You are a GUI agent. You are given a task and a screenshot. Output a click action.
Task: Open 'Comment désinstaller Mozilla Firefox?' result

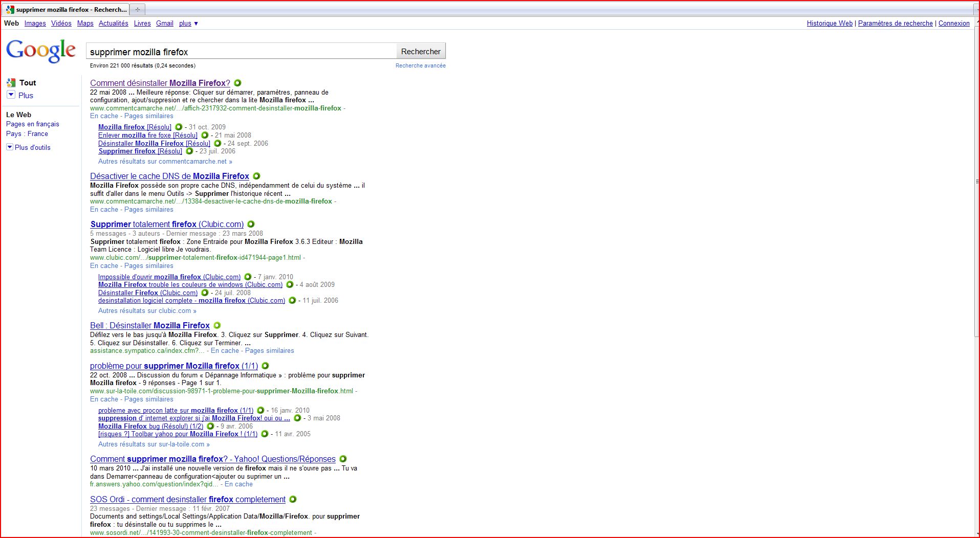pos(160,83)
